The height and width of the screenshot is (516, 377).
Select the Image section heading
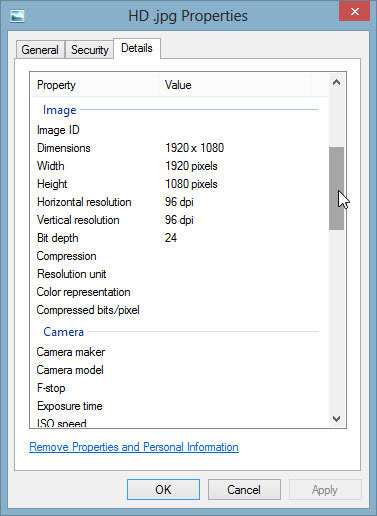(60, 110)
